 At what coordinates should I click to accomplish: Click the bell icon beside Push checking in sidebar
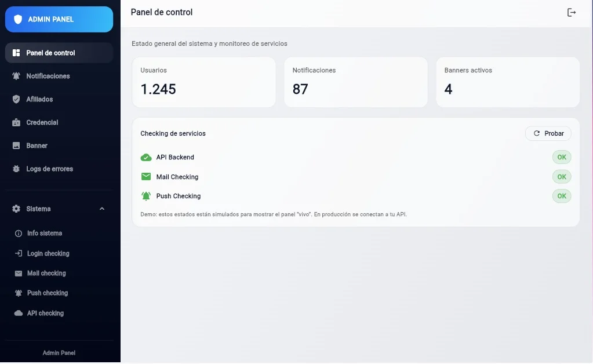pyautogui.click(x=18, y=293)
